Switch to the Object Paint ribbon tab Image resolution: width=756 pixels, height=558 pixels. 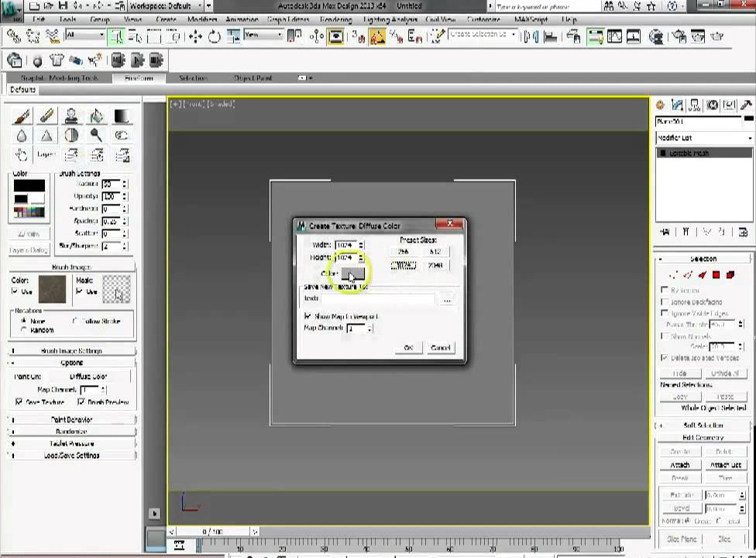point(253,77)
